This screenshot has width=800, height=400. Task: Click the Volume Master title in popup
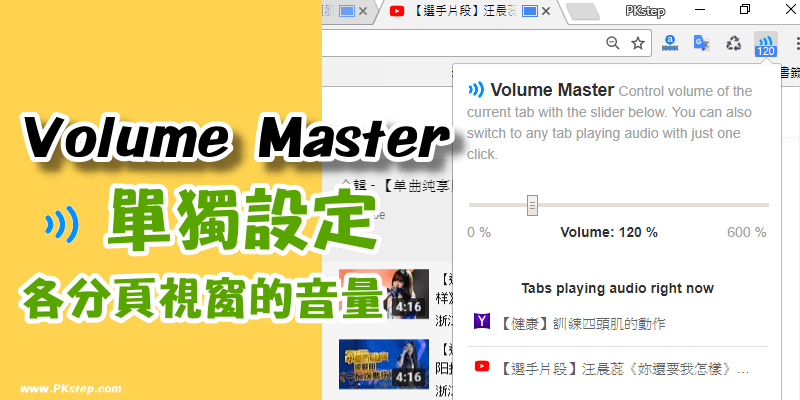552,90
